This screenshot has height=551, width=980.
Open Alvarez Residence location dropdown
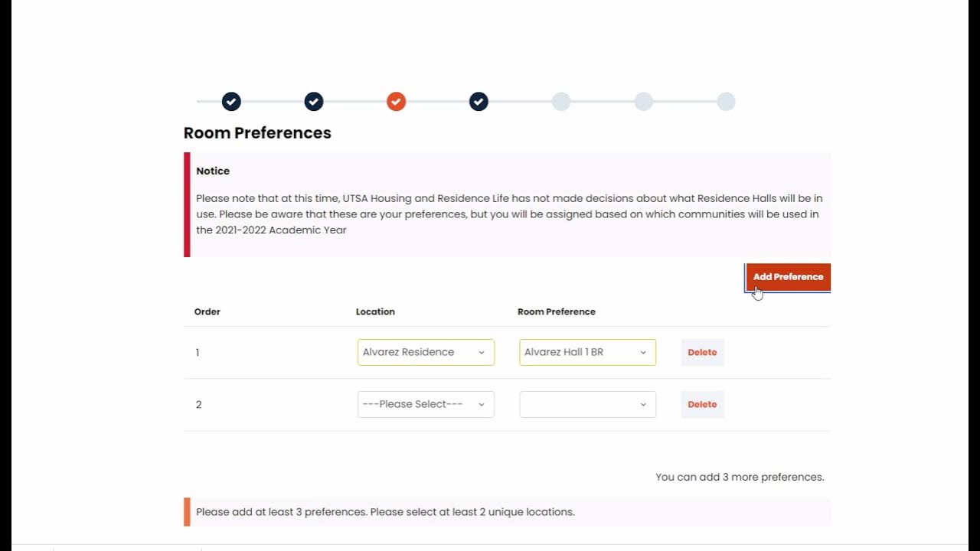426,352
